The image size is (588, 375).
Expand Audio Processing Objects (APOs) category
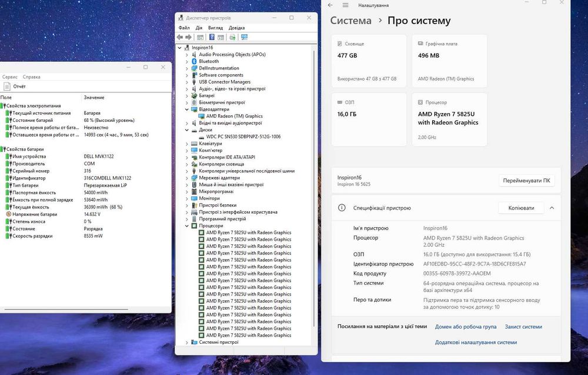(187, 54)
